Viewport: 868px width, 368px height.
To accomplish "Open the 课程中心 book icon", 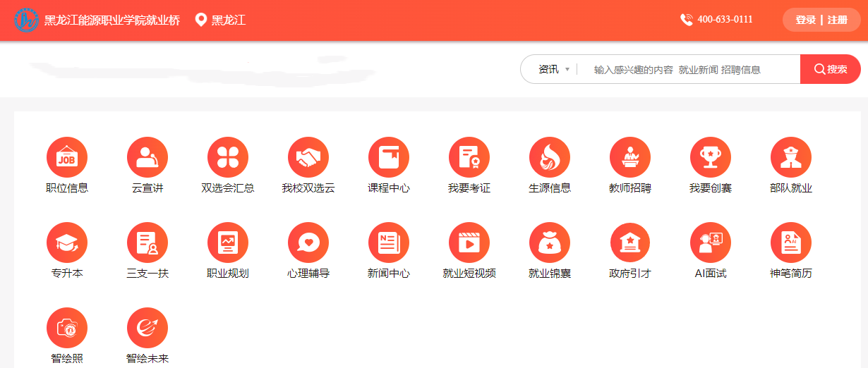I will tap(388, 158).
